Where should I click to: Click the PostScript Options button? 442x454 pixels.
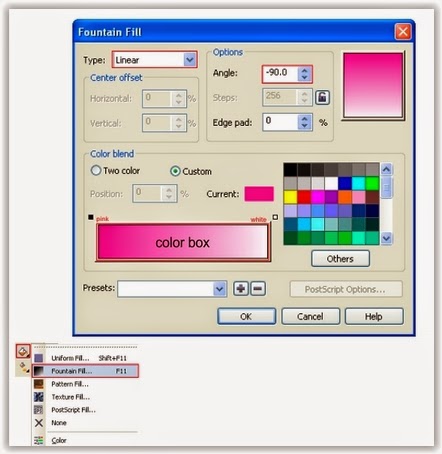(x=346, y=289)
